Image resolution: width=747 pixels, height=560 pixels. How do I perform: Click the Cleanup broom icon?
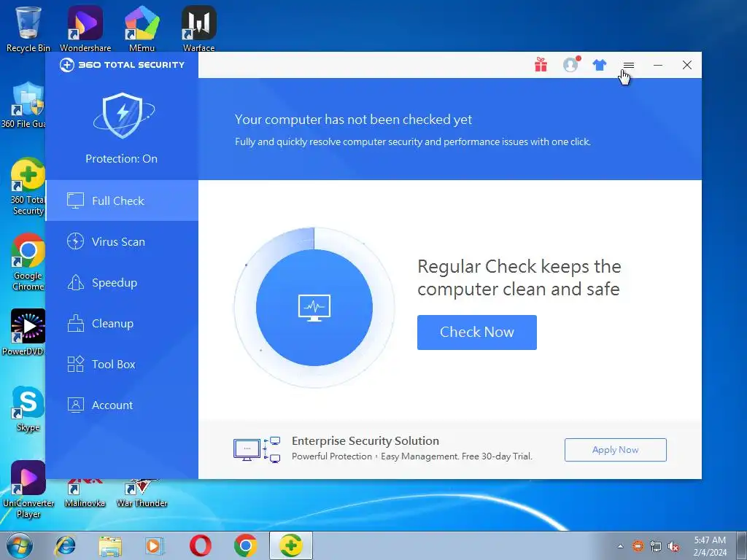[x=75, y=323]
